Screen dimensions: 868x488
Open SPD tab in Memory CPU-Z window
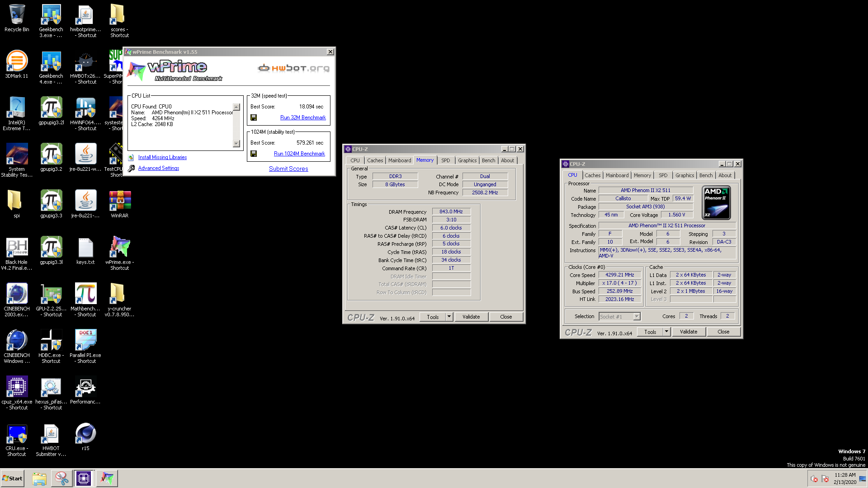(x=446, y=160)
